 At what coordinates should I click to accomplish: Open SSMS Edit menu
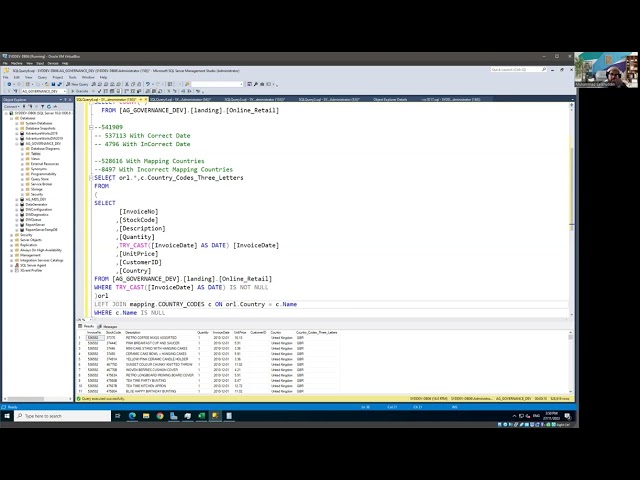[x=17, y=77]
